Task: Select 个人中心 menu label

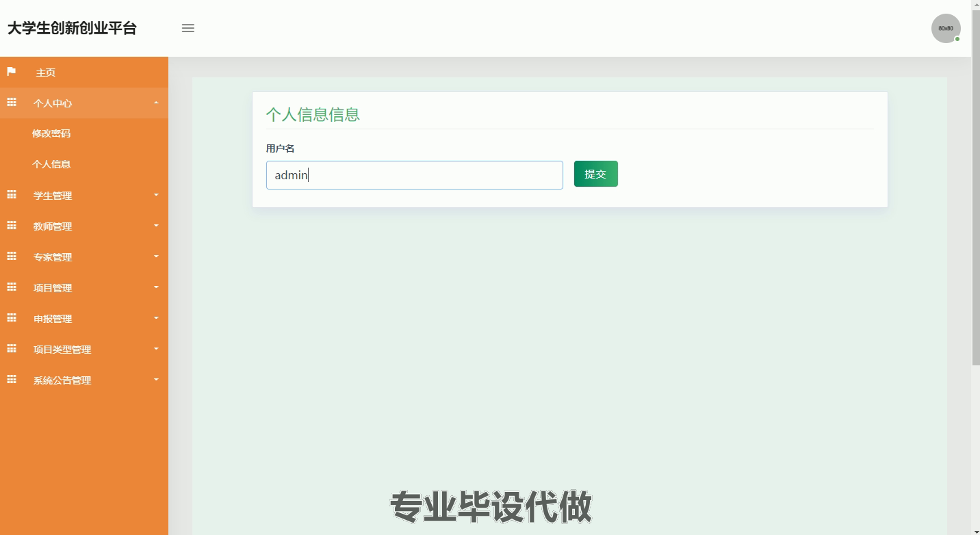Action: click(x=53, y=103)
